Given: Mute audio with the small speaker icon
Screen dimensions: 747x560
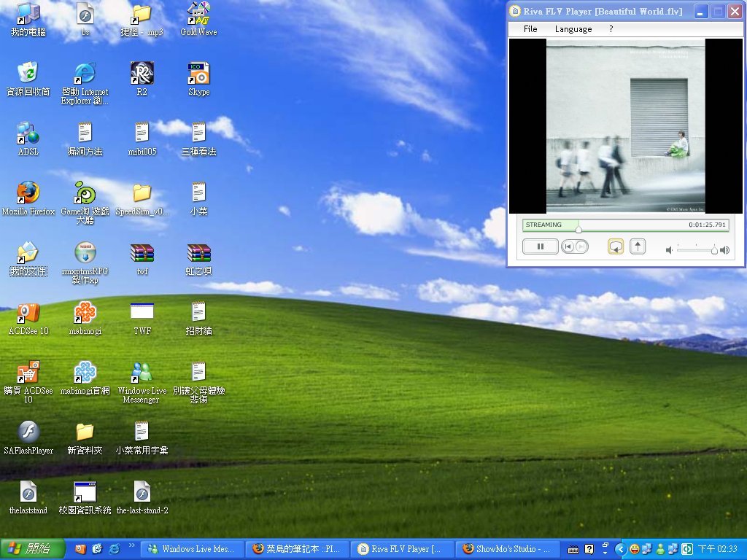Looking at the screenshot, I should point(670,250).
